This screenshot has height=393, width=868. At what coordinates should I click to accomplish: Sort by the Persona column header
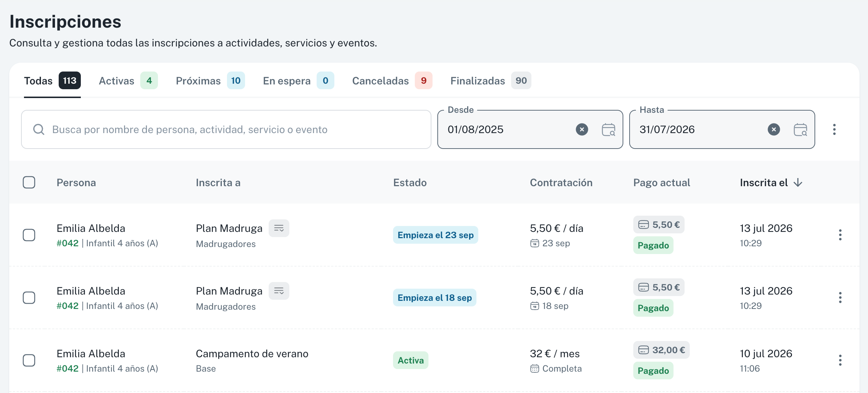[76, 182]
